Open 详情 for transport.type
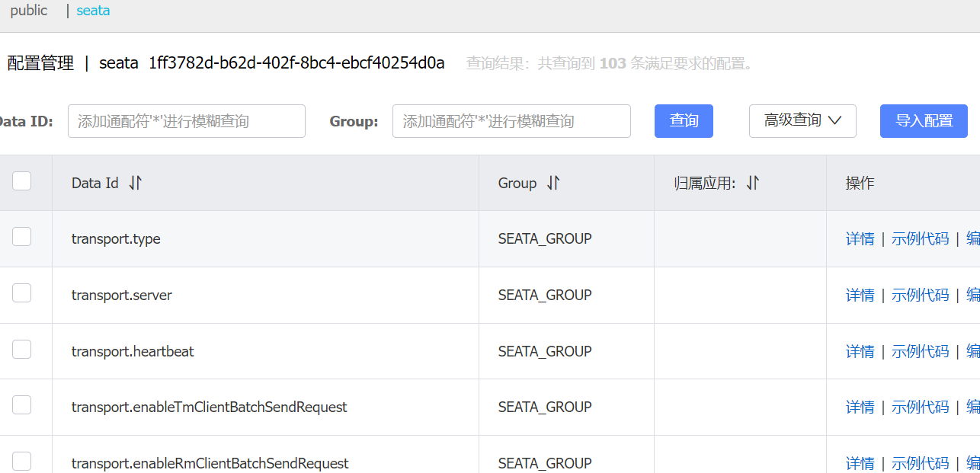The width and height of the screenshot is (980, 473). tap(860, 238)
